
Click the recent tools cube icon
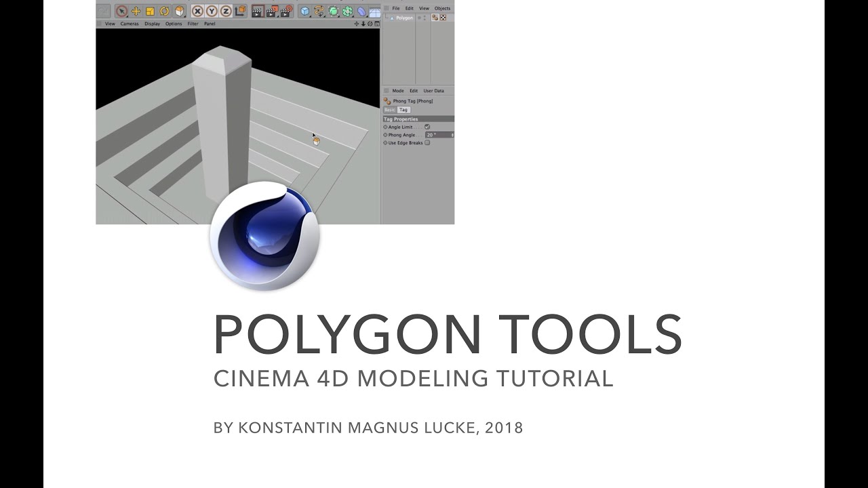coord(179,11)
